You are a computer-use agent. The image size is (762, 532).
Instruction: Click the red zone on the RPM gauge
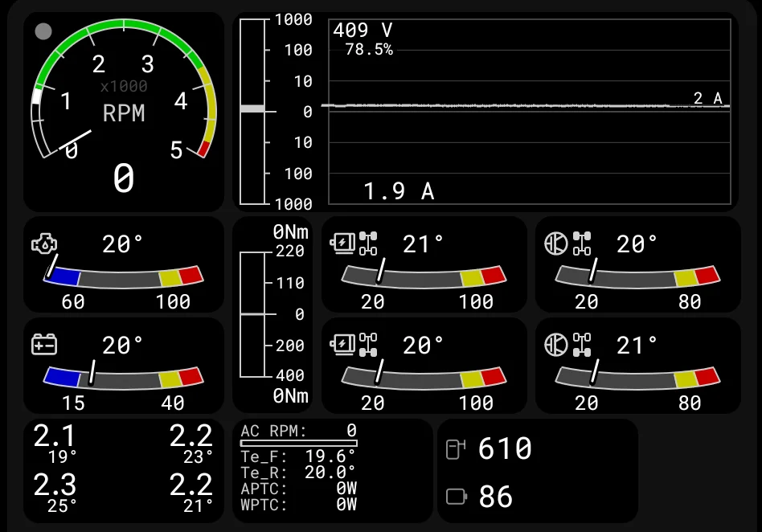[204, 149]
